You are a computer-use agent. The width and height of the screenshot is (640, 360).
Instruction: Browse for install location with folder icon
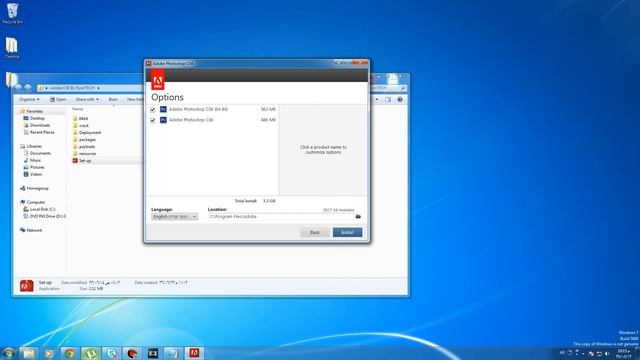coord(358,216)
